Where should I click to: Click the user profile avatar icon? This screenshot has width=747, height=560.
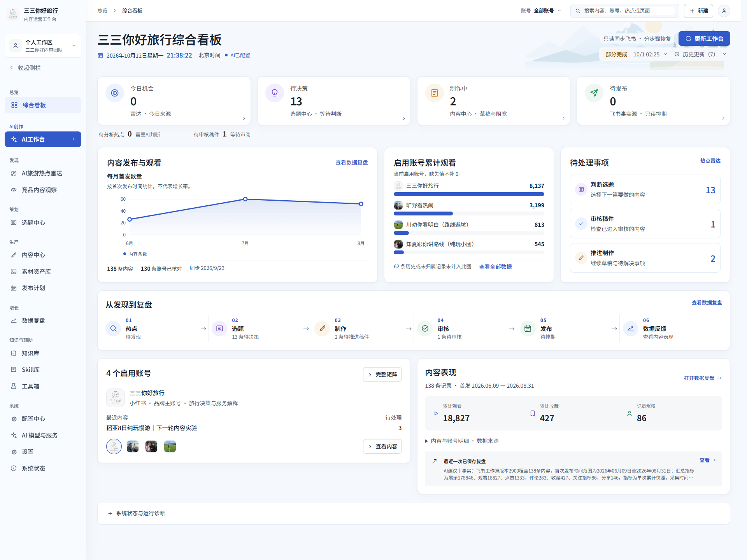point(724,11)
